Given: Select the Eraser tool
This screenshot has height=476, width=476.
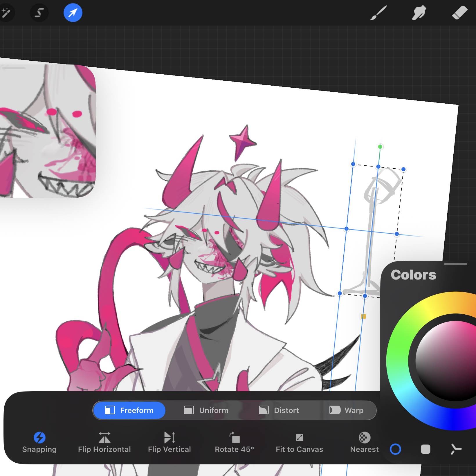Looking at the screenshot, I should point(459,13).
